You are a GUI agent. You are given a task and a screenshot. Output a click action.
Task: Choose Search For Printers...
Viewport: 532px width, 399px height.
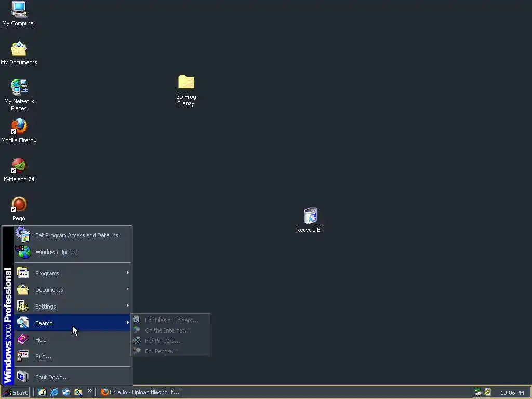point(170,341)
